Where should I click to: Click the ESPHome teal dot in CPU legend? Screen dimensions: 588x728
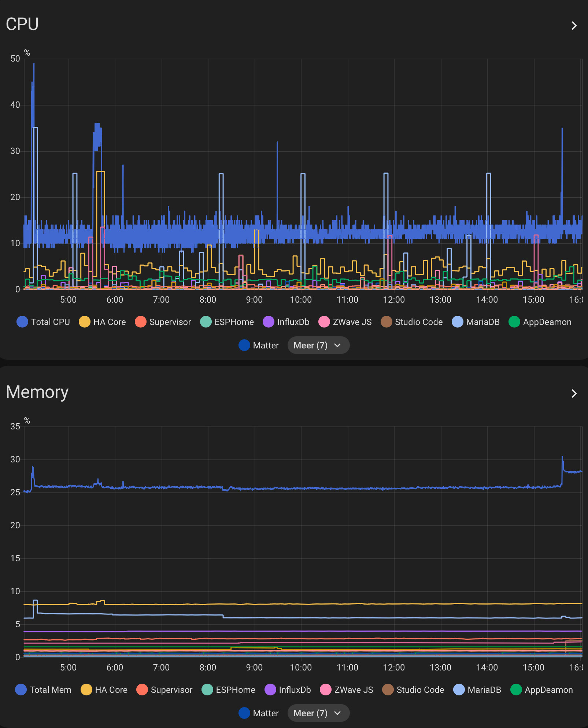pyautogui.click(x=206, y=322)
